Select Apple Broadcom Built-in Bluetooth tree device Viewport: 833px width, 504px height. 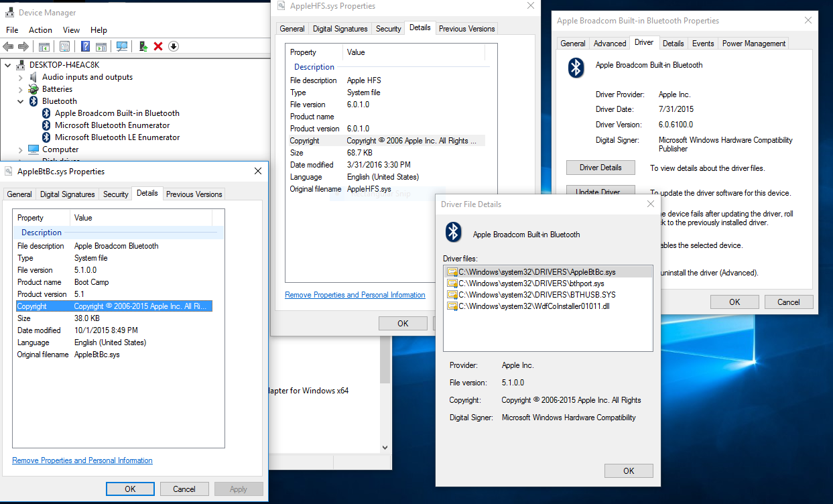tap(117, 113)
